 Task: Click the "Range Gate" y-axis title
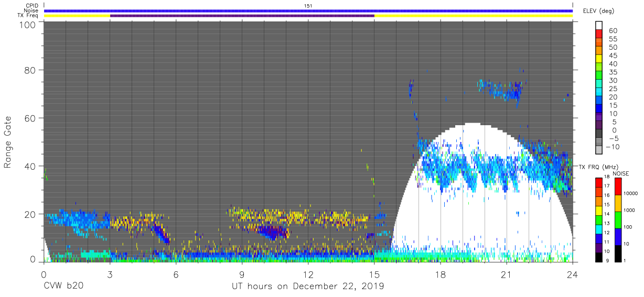click(8, 141)
